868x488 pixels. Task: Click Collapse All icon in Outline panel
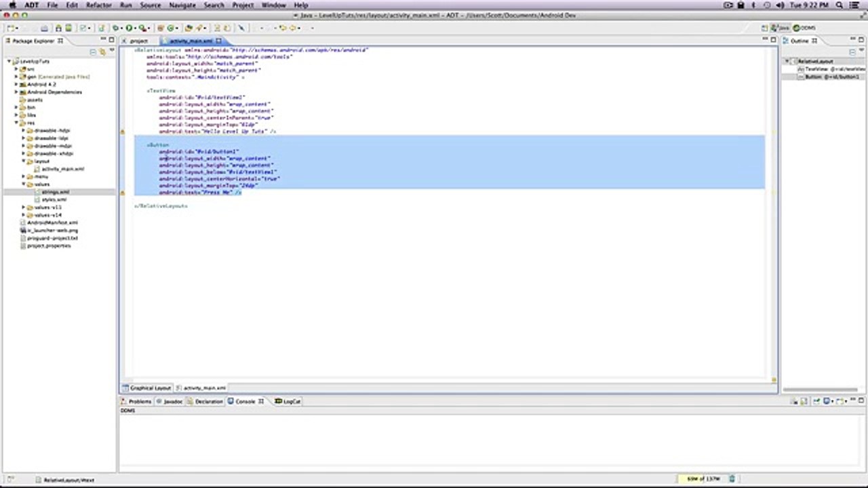[x=853, y=52]
